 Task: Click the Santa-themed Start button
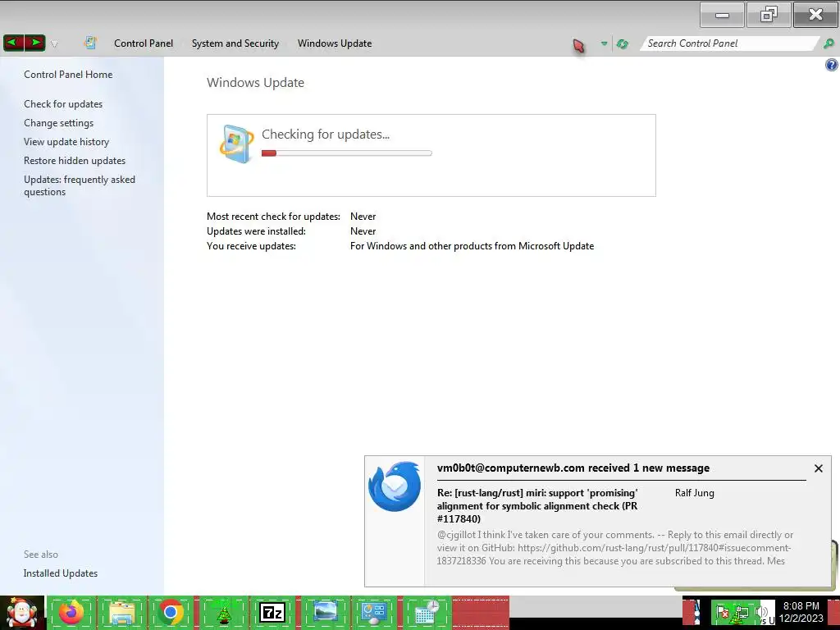21,613
